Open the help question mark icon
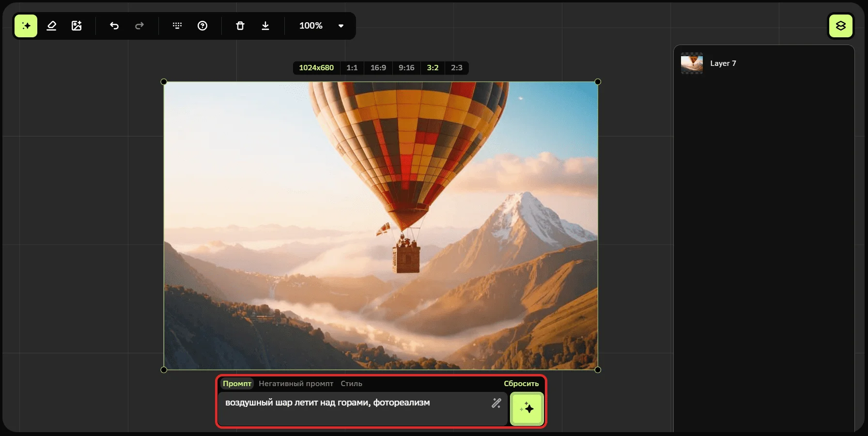The height and width of the screenshot is (436, 868). (202, 26)
